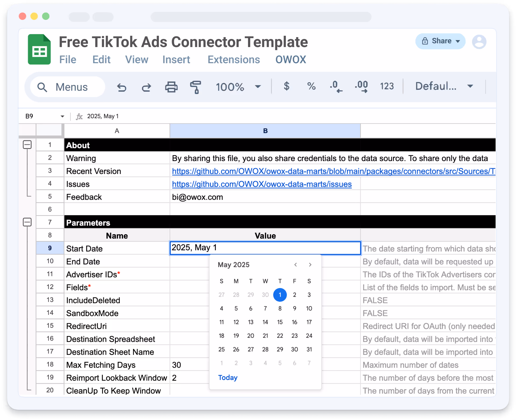Apply currency format dollar icon
Screen dimensions: 516x420
286,86
